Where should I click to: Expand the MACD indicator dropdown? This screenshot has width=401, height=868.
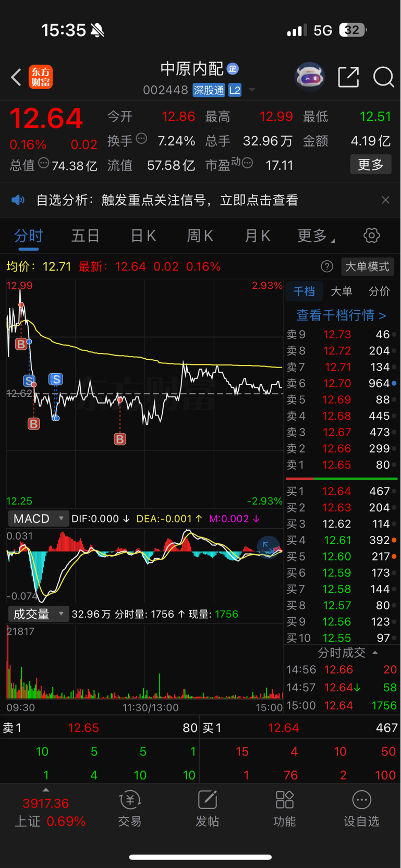coord(38,519)
